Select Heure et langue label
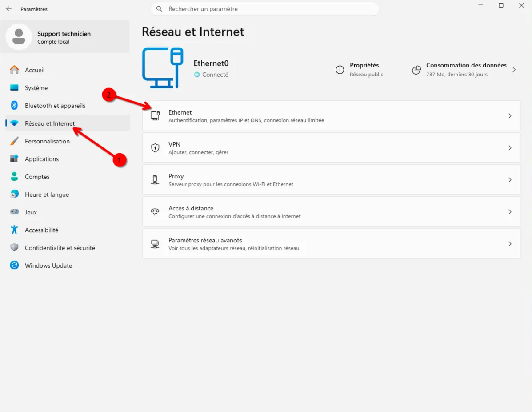 click(47, 194)
